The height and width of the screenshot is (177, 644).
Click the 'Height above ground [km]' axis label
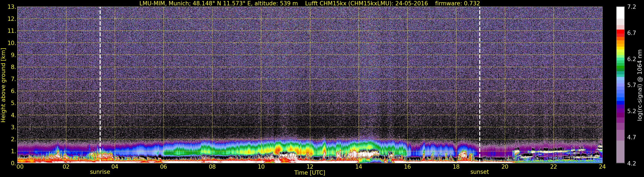(x=3, y=85)
